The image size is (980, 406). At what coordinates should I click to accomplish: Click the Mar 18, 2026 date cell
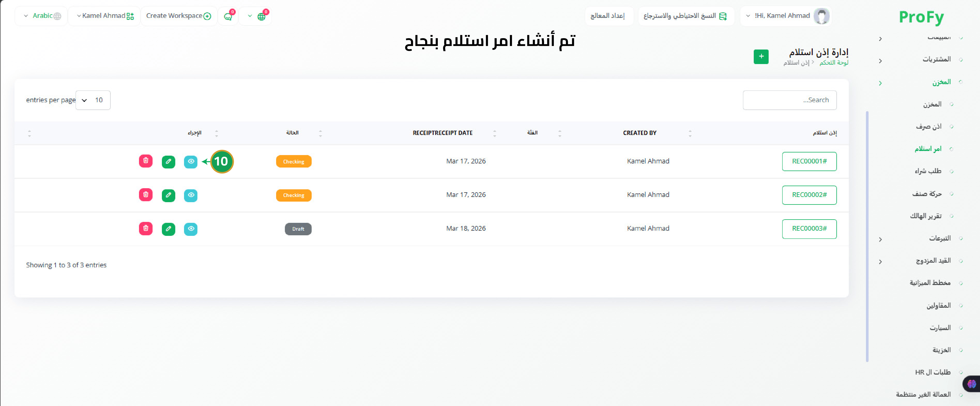(466, 228)
